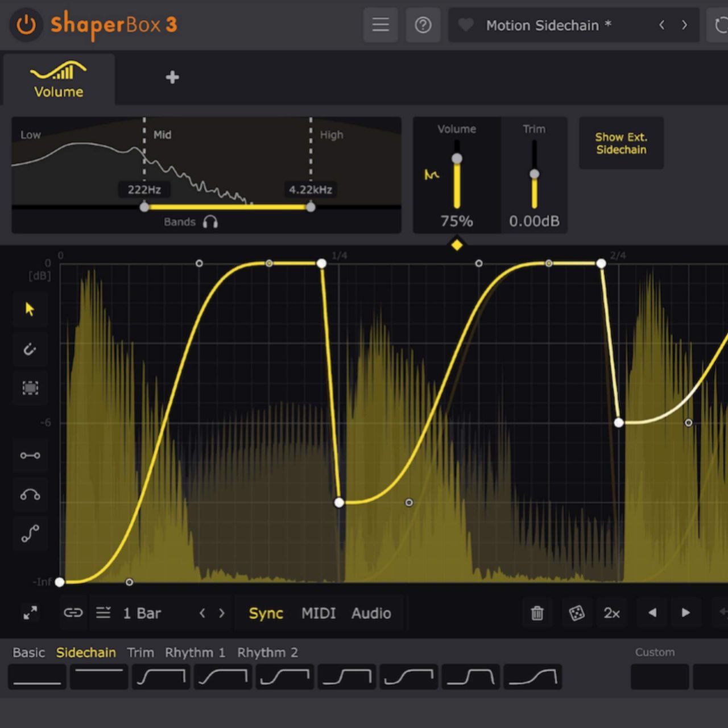Click the first empty Custom slot
This screenshot has width=728, height=728.
pos(660,677)
